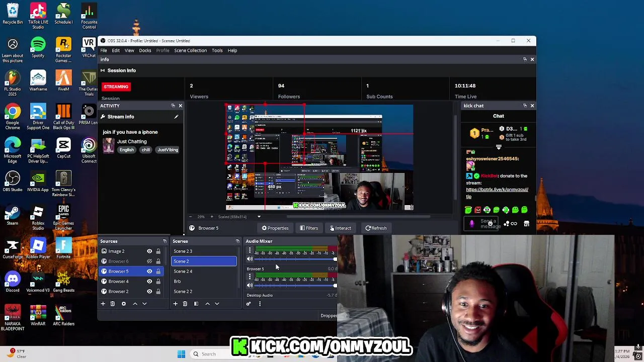
Task: Add a new source in Sources panel
Action: (x=103, y=304)
